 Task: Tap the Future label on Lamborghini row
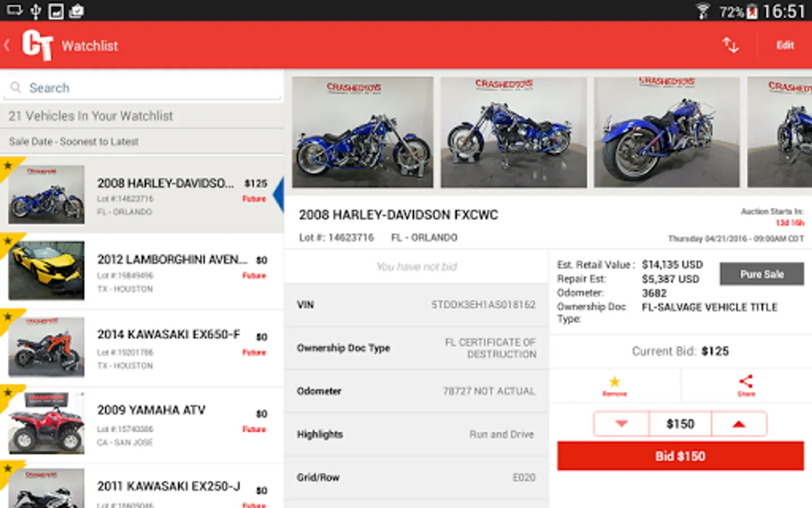tap(254, 275)
